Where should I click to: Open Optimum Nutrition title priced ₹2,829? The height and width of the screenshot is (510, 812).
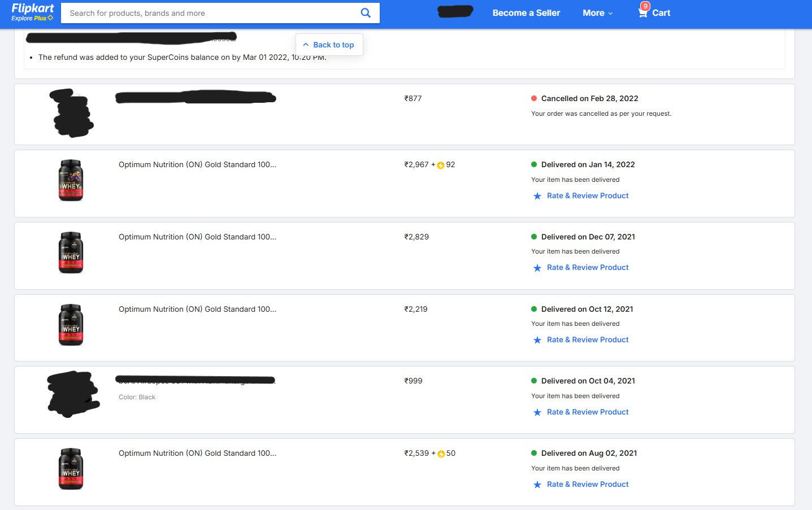(x=197, y=237)
